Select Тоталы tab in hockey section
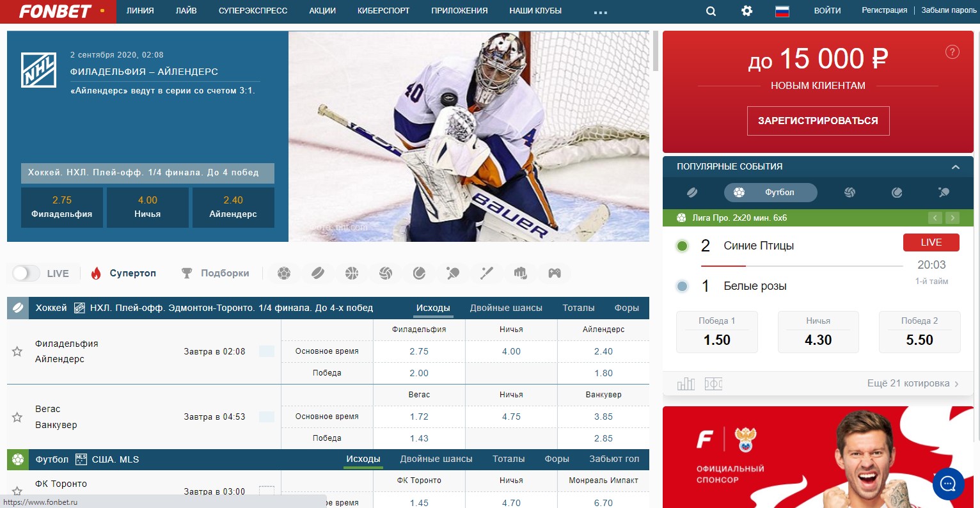Screen dimensions: 980x508 [x=578, y=308]
